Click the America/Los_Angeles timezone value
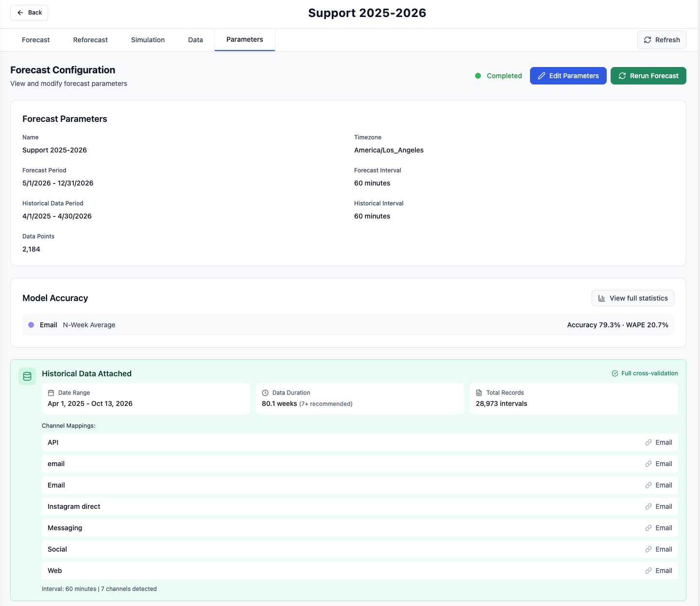Image resolution: width=700 pixels, height=606 pixels. click(389, 150)
